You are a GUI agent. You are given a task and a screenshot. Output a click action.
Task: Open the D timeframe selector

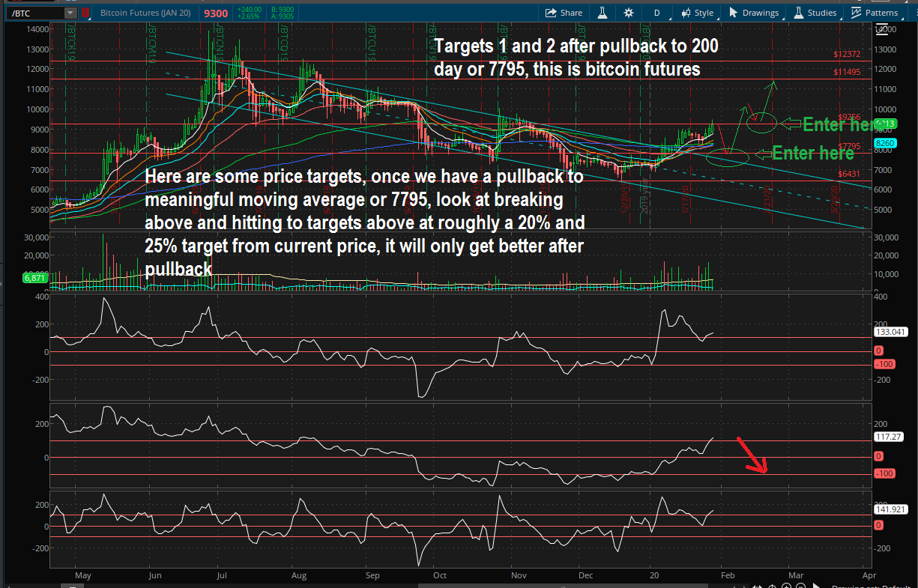click(657, 13)
